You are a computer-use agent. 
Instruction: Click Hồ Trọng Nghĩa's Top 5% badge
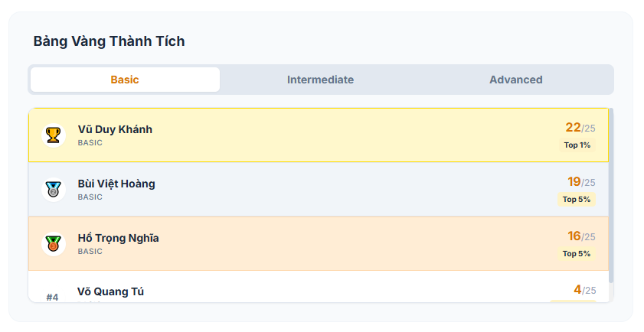pyautogui.click(x=576, y=253)
